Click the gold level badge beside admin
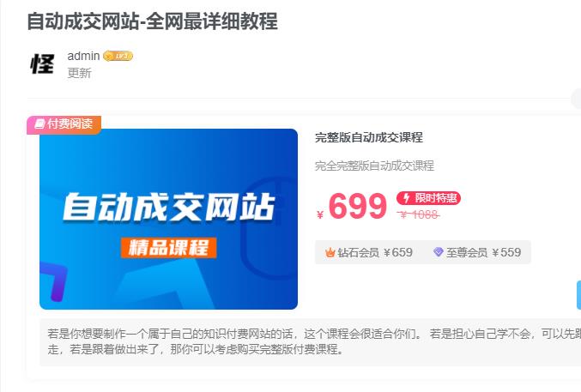 (118, 56)
